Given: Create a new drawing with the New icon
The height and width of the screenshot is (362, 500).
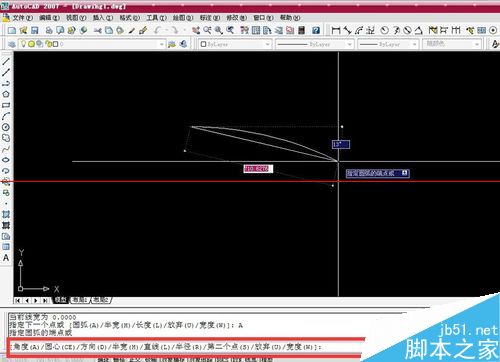Looking at the screenshot, I should pyautogui.click(x=12, y=31).
